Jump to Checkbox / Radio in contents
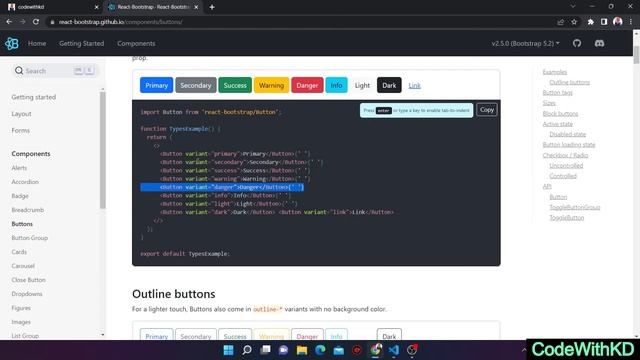Image resolution: width=640 pixels, height=360 pixels. pos(565,155)
